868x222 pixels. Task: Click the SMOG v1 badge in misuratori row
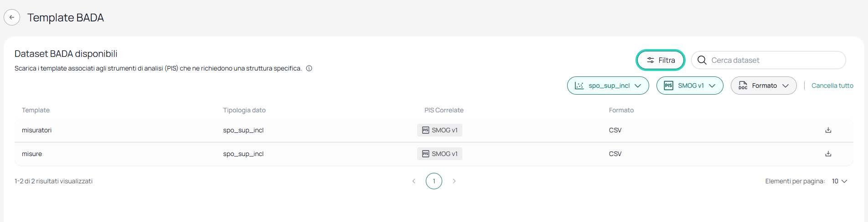(439, 130)
